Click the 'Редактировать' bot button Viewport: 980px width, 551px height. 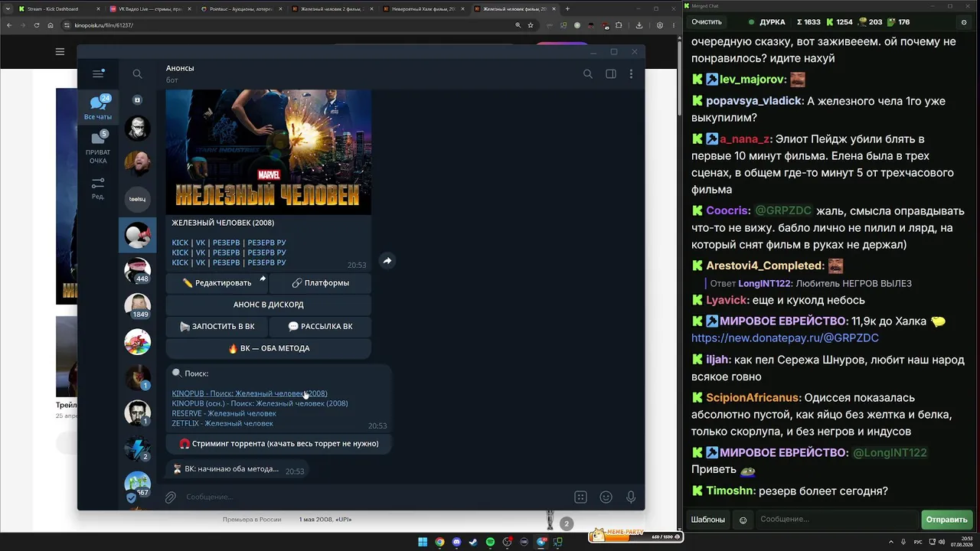click(217, 283)
